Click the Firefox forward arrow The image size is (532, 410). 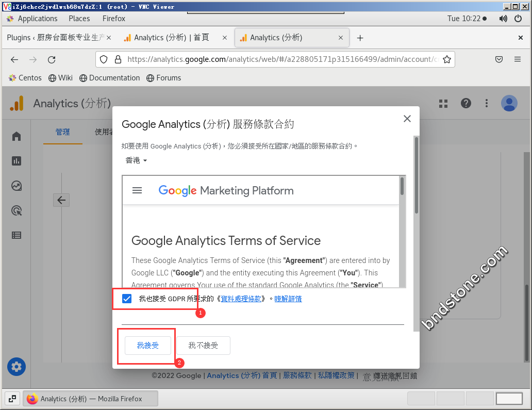coord(33,60)
